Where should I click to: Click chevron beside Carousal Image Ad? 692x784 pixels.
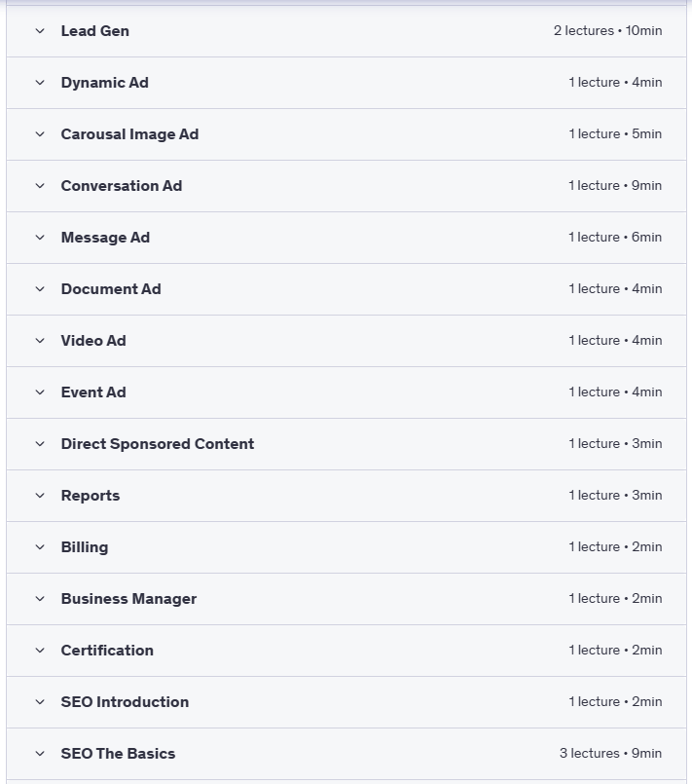coord(40,134)
